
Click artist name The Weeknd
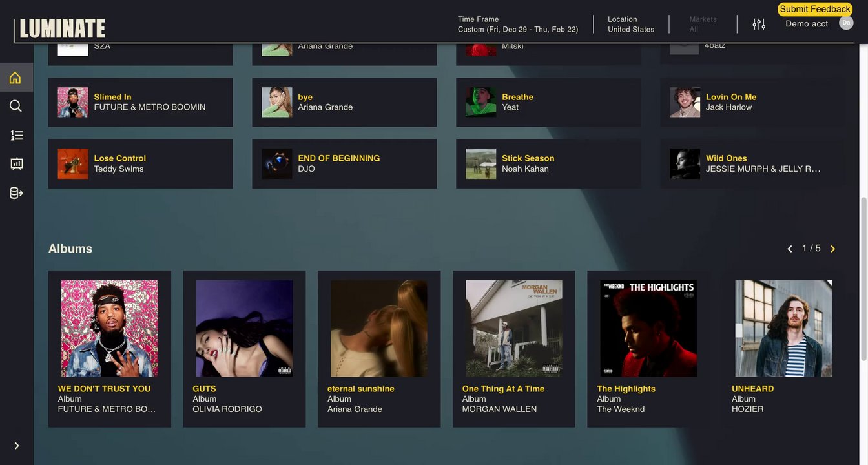pos(621,409)
